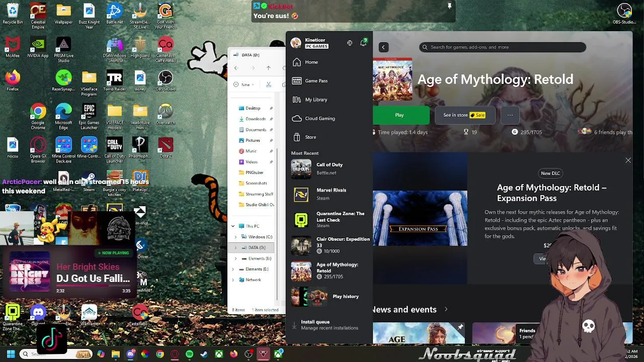Open Clair Obscur: Expedition 33 entry
Viewport: 644px width, 362px height.
(330, 245)
